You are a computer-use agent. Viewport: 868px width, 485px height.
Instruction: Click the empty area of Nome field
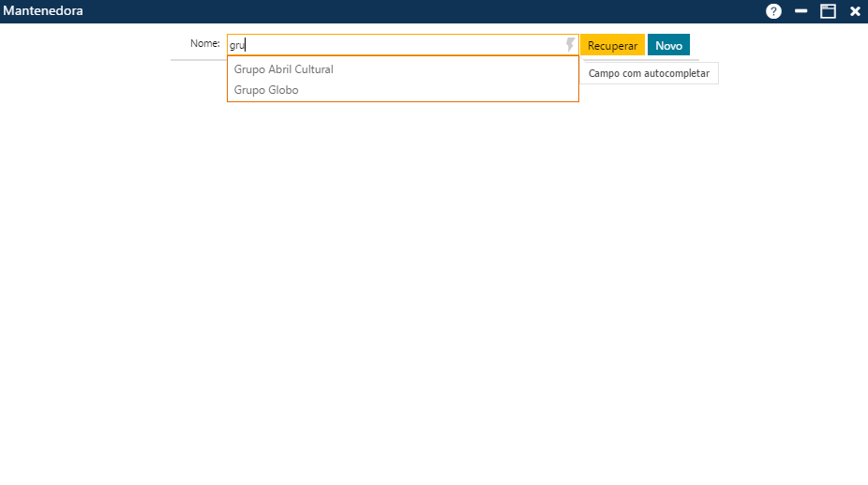click(x=422, y=45)
